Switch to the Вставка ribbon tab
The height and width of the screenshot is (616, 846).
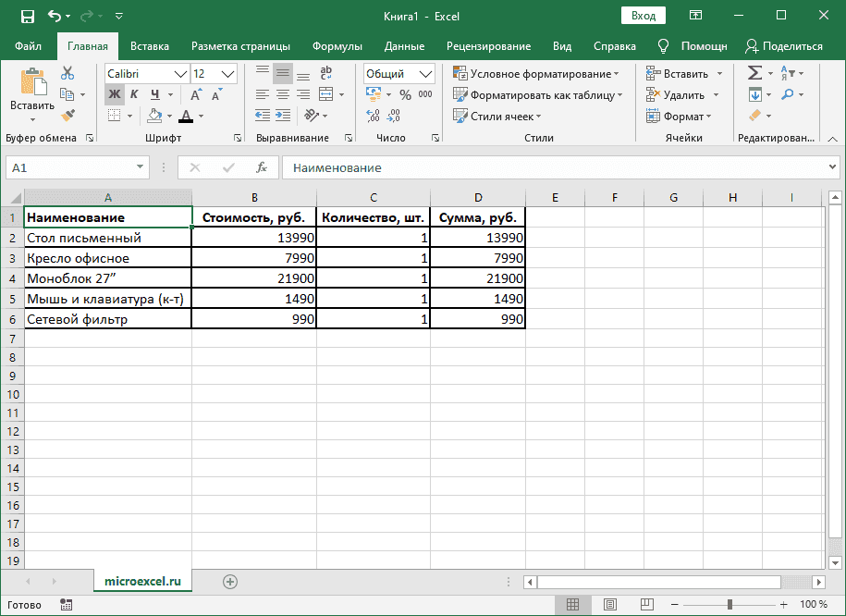(149, 45)
